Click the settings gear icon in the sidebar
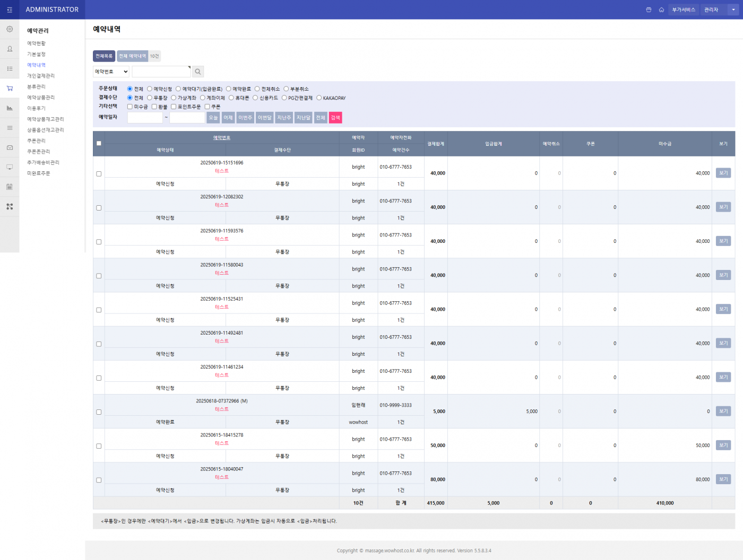The image size is (743, 560). click(10, 29)
